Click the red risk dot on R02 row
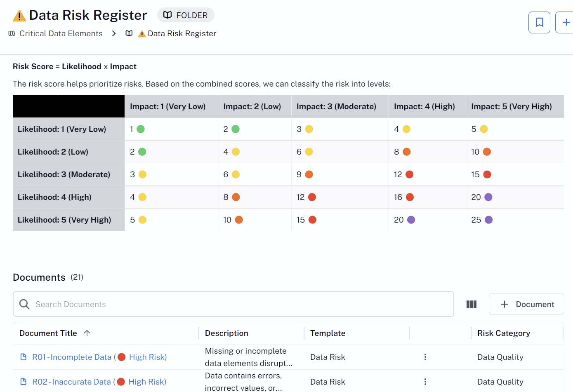The width and height of the screenshot is (573, 392). tap(121, 382)
